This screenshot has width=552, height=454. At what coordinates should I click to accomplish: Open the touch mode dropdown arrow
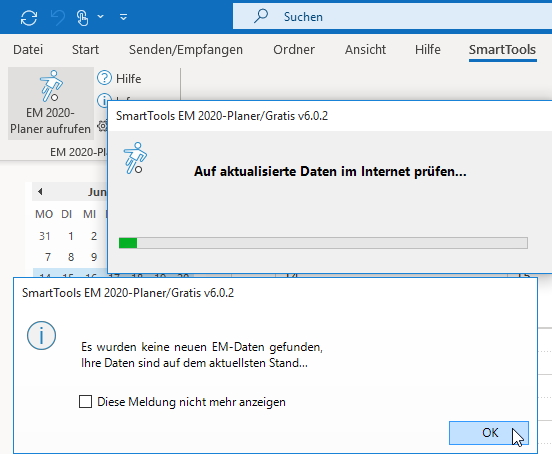pos(101,17)
